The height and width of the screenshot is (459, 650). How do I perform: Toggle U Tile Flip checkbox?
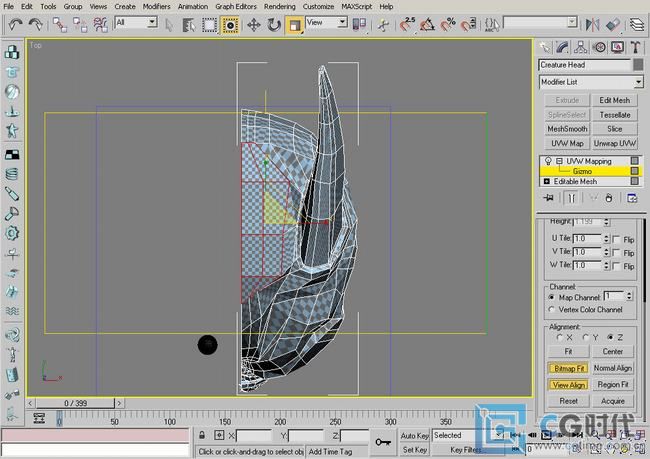(616, 240)
